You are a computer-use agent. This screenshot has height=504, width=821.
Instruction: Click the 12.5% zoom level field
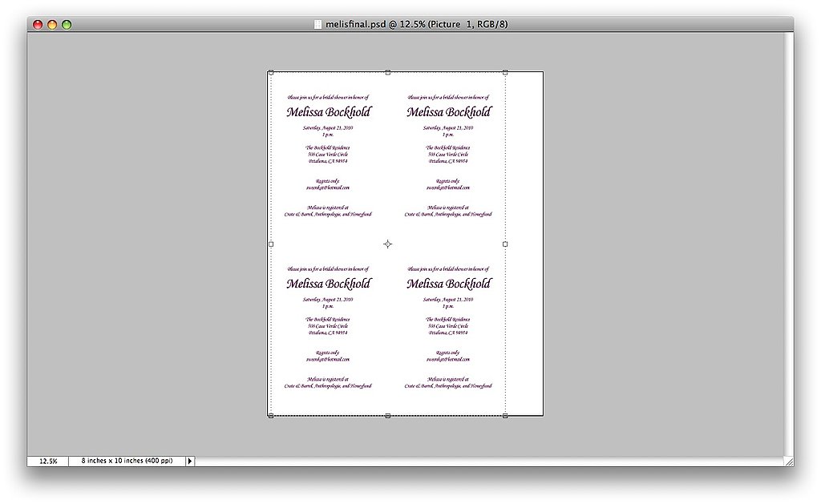coord(48,462)
